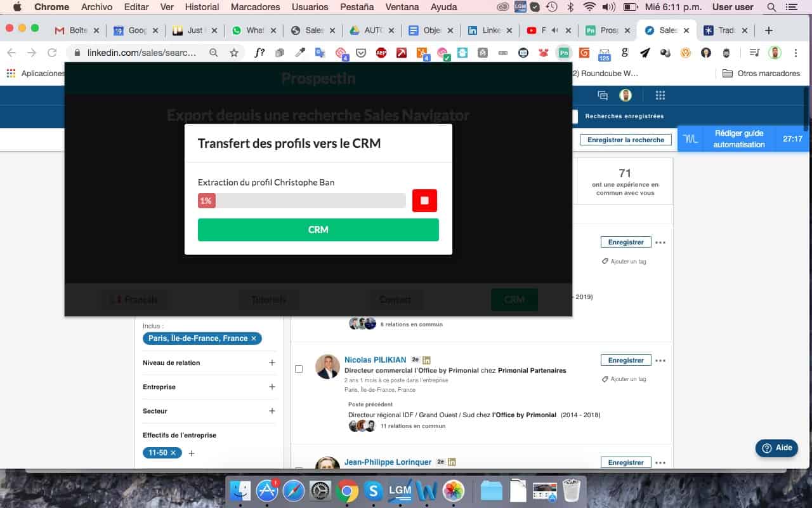Expand the Niveau de relation filter
The width and height of the screenshot is (812, 508).
pos(272,363)
